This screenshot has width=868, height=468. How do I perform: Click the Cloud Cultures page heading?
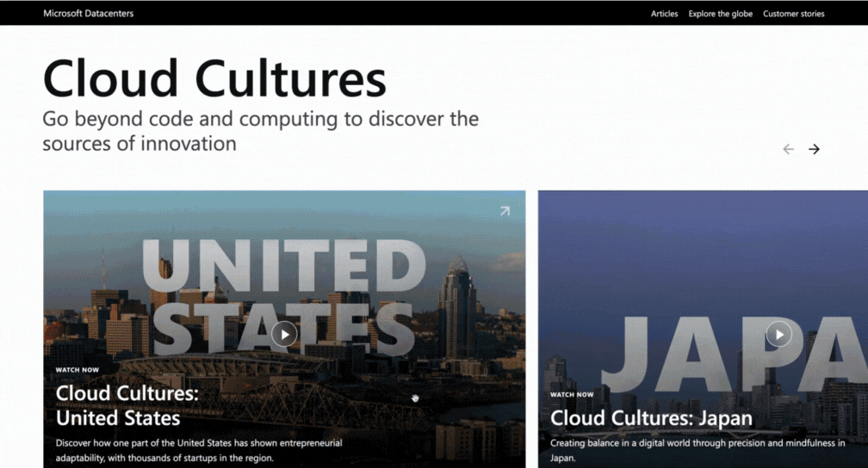[x=214, y=78]
